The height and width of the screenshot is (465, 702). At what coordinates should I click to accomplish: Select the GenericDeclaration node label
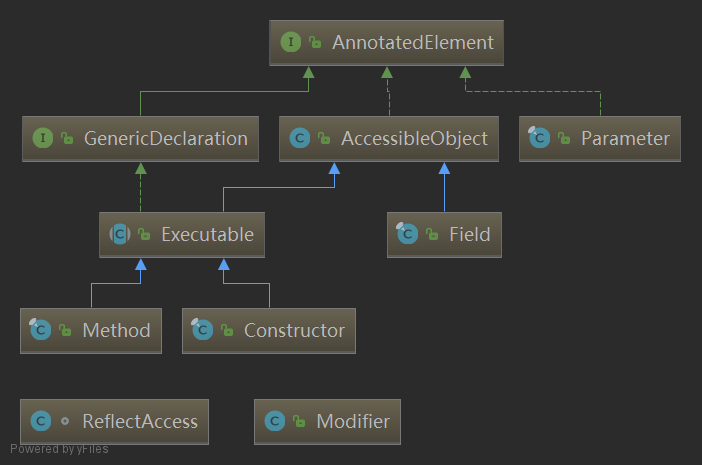pyautogui.click(x=166, y=139)
